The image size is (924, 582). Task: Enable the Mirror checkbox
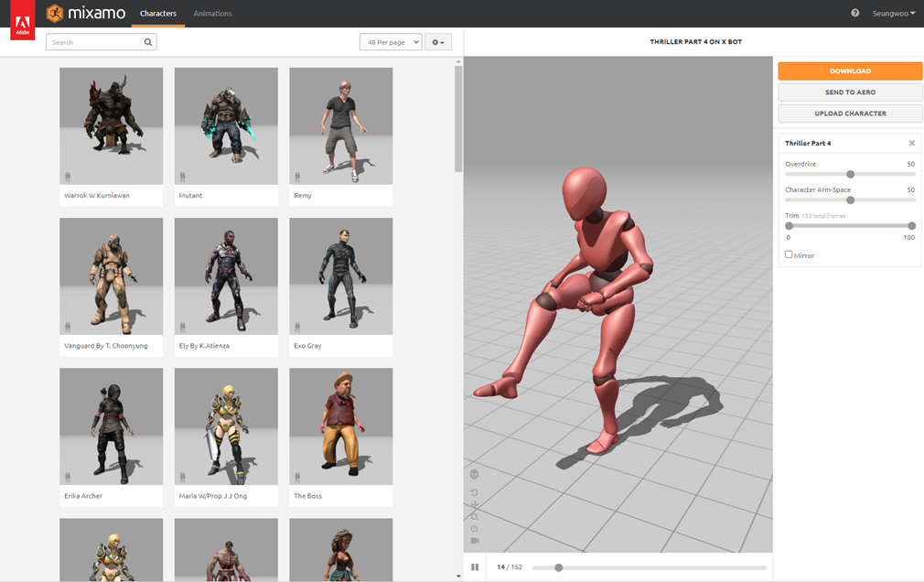pyautogui.click(x=789, y=254)
